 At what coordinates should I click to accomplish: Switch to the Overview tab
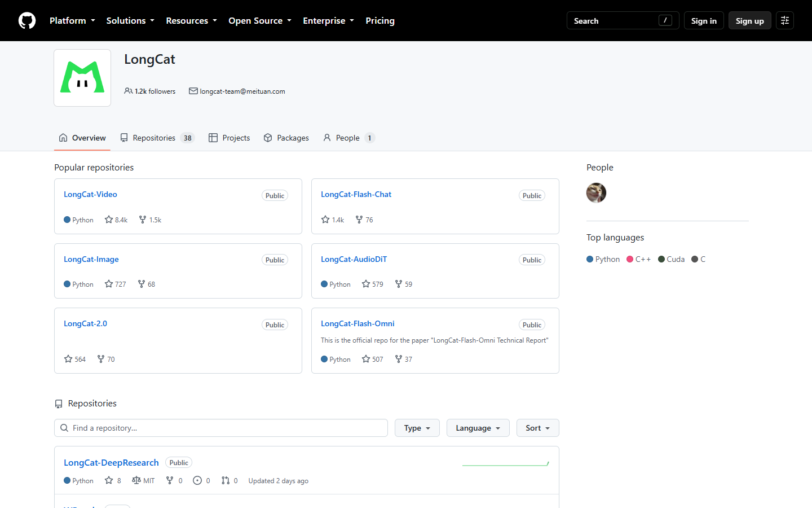[x=82, y=138]
